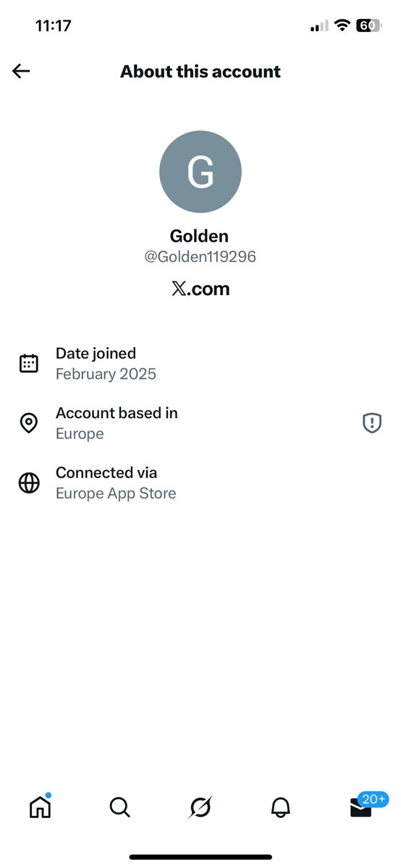401x868 pixels.
Task: Tap the location pin icon
Action: tap(29, 423)
